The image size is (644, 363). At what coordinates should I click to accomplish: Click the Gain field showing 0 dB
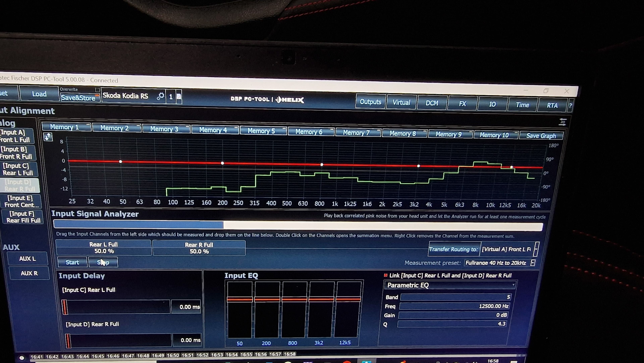(x=453, y=315)
